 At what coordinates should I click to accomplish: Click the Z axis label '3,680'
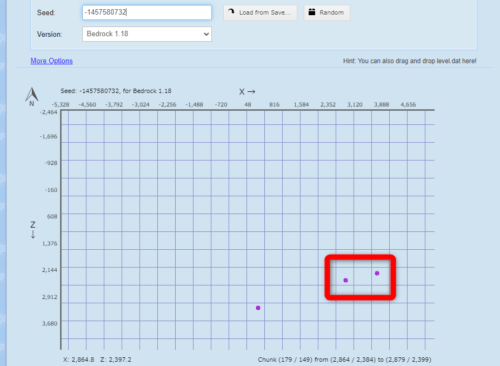(49, 323)
